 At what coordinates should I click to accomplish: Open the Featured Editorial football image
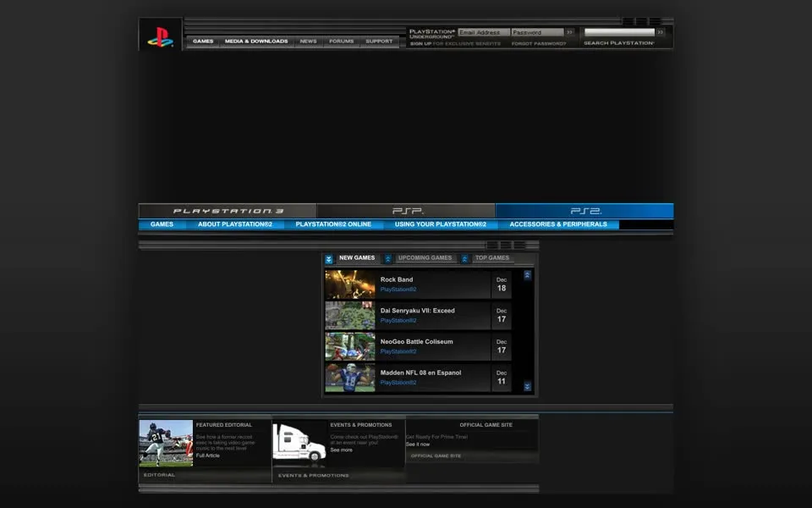(167, 443)
